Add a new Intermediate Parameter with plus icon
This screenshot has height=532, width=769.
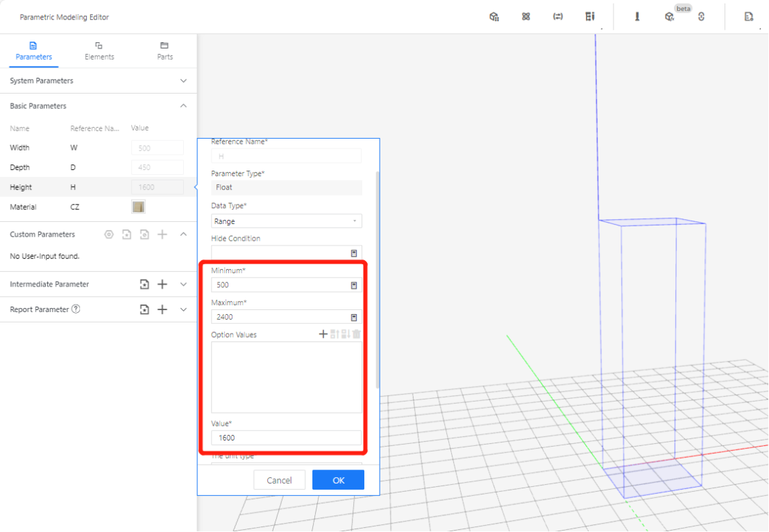[x=162, y=284]
